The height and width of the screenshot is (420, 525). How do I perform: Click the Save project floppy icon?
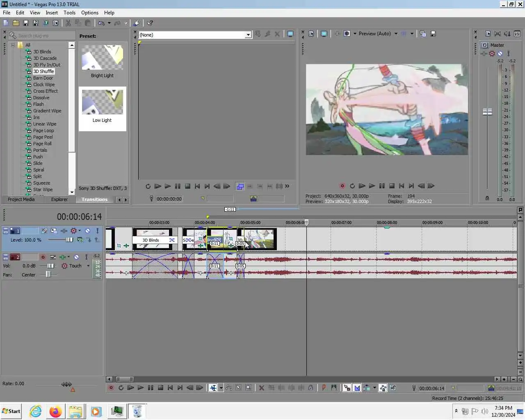tap(25, 23)
